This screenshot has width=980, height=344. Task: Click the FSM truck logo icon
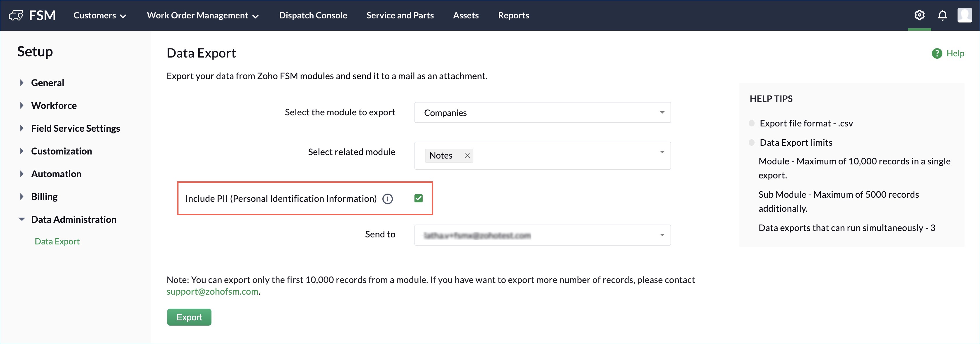pos(16,15)
